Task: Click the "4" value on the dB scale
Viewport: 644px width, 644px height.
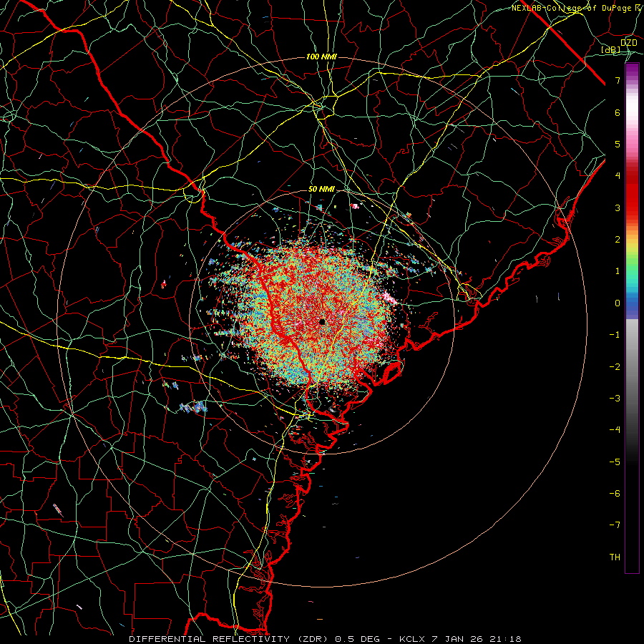Action: pyautogui.click(x=618, y=176)
